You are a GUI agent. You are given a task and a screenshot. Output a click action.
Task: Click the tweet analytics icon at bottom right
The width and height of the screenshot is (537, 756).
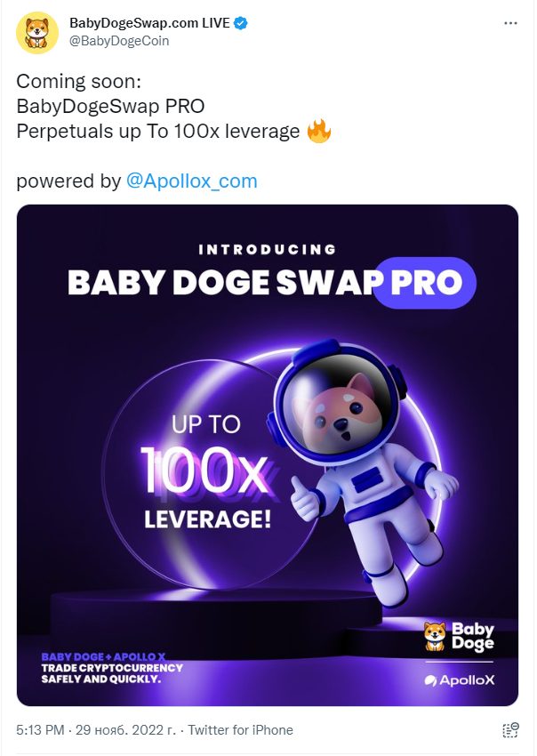[510, 729]
